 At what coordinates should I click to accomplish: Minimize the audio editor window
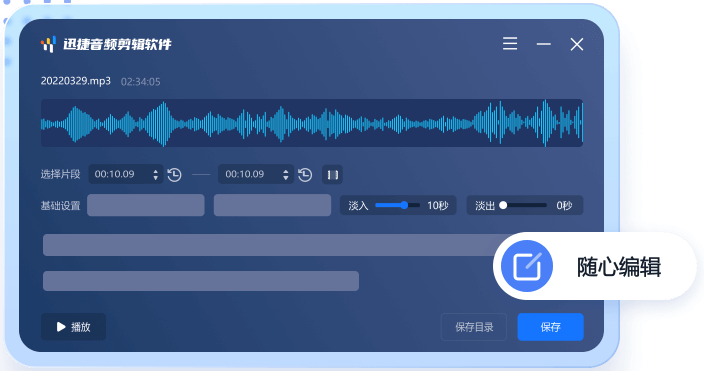tap(543, 44)
